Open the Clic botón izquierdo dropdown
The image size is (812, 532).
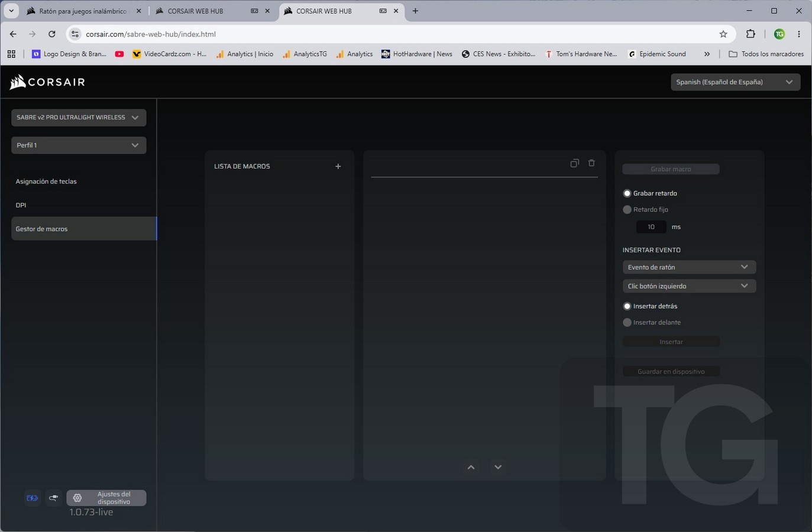pos(689,286)
